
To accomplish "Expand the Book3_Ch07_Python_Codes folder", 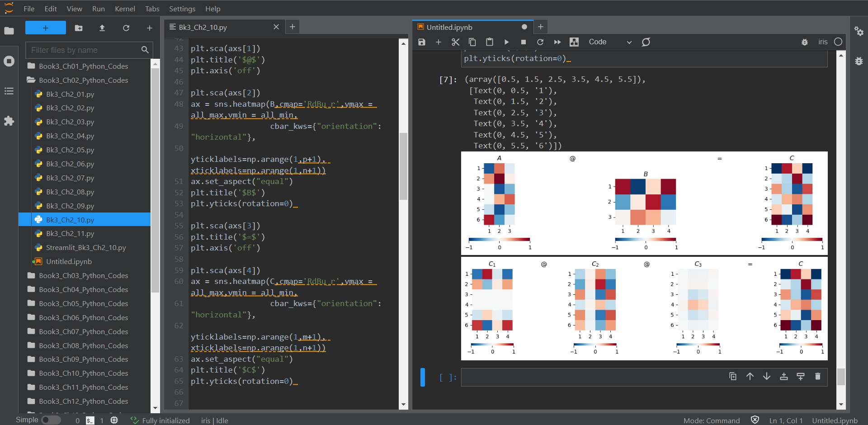I will click(x=84, y=331).
